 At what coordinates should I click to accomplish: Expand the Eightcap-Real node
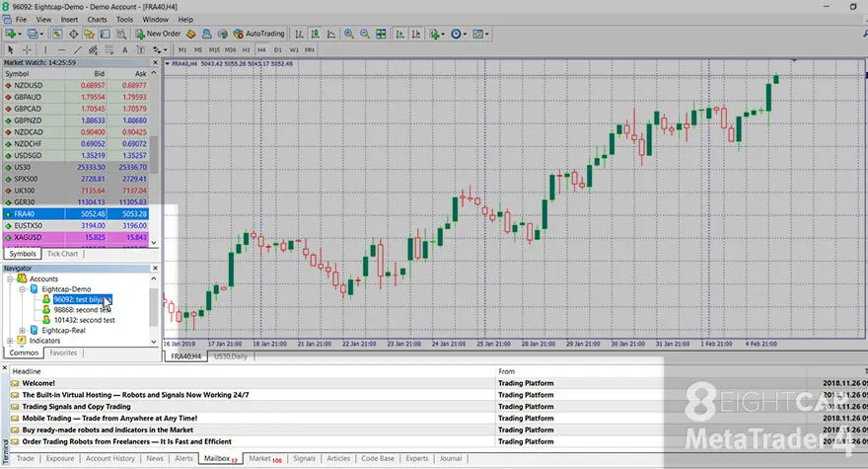(x=22, y=331)
